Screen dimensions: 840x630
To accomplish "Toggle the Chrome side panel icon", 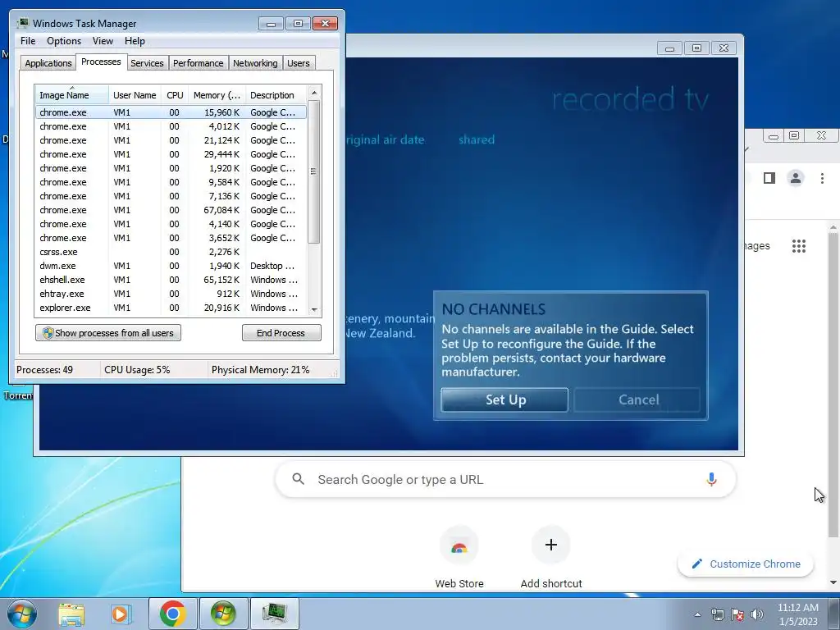I will tap(769, 178).
